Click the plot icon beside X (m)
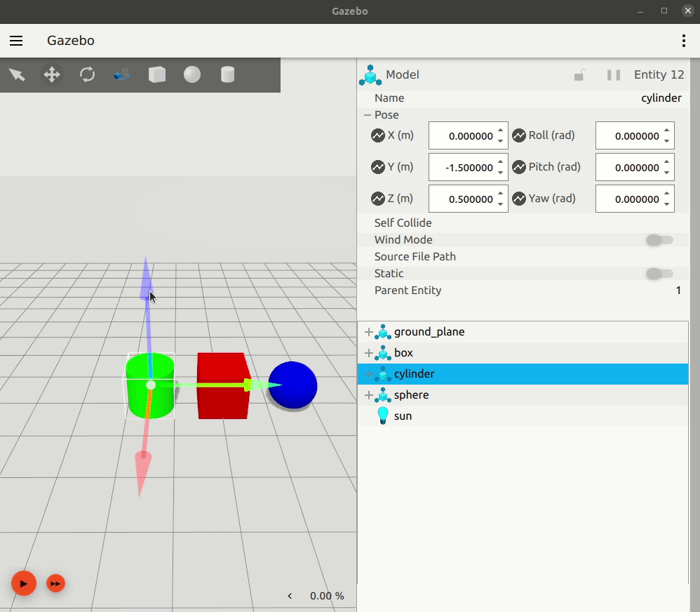Screen dimensions: 700x612 click(377, 135)
